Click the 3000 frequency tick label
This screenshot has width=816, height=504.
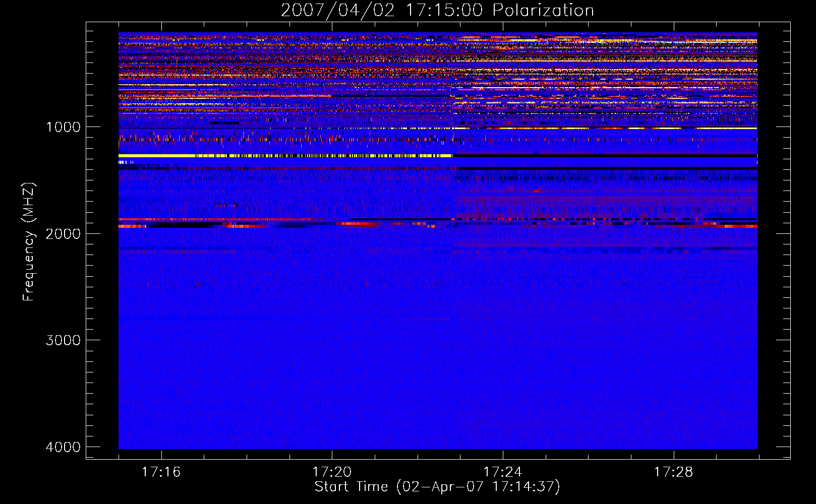click(x=63, y=340)
